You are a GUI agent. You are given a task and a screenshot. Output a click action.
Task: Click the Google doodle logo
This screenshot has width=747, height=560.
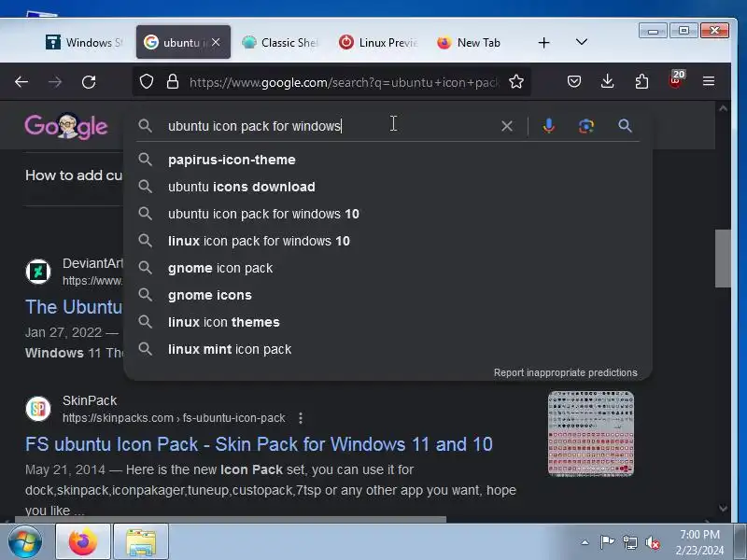[x=66, y=126]
